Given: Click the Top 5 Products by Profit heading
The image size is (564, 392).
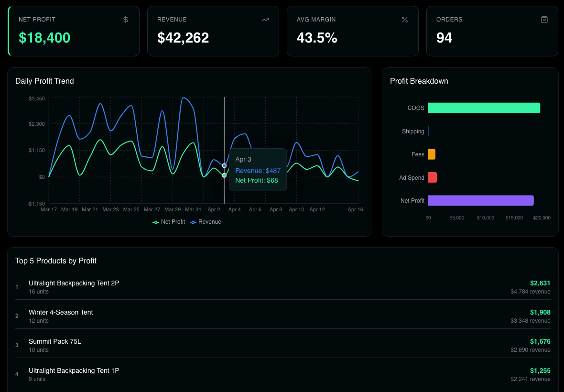Looking at the screenshot, I should click(56, 261).
